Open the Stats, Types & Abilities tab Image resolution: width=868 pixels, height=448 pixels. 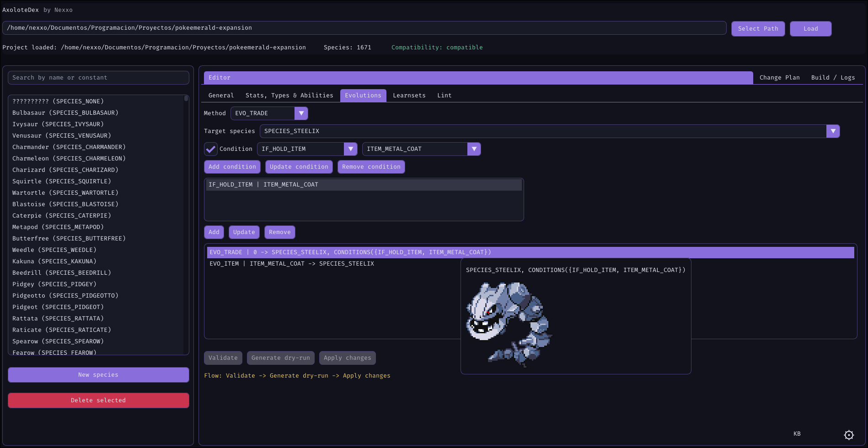point(289,96)
